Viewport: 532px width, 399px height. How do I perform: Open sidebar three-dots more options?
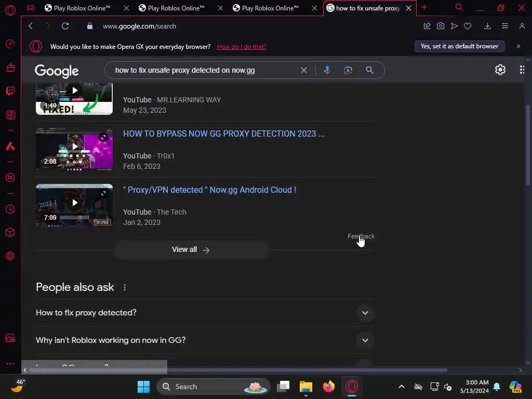(x=10, y=363)
